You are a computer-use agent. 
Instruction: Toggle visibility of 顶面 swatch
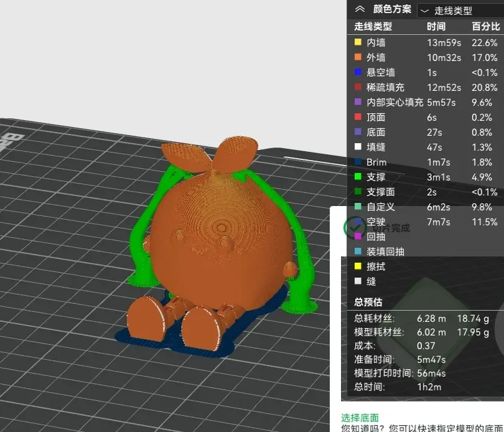(x=358, y=117)
